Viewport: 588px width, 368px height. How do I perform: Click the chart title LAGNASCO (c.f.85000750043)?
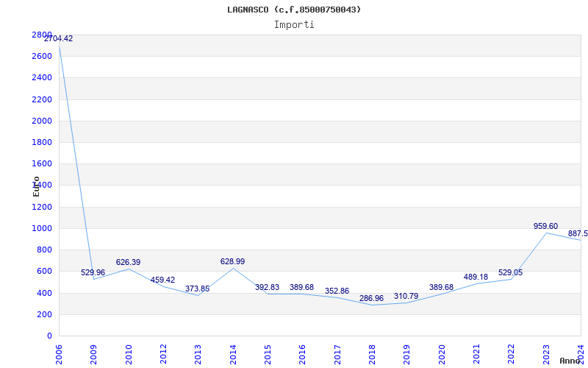(x=294, y=10)
